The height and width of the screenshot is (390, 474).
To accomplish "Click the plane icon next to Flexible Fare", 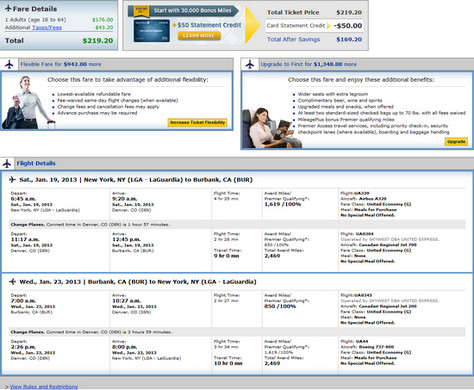I will click(x=9, y=64).
